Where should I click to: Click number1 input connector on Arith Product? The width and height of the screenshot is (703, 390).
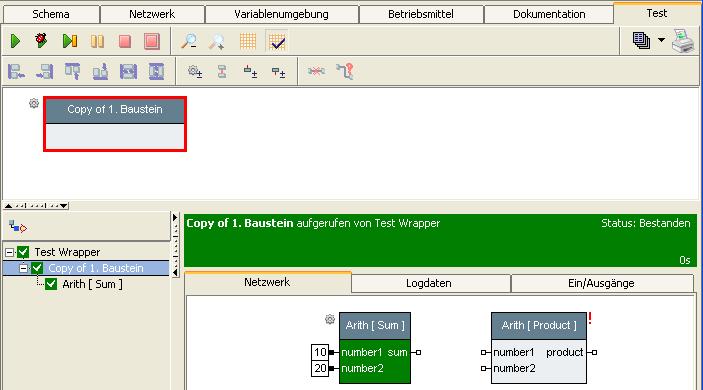pos(484,353)
